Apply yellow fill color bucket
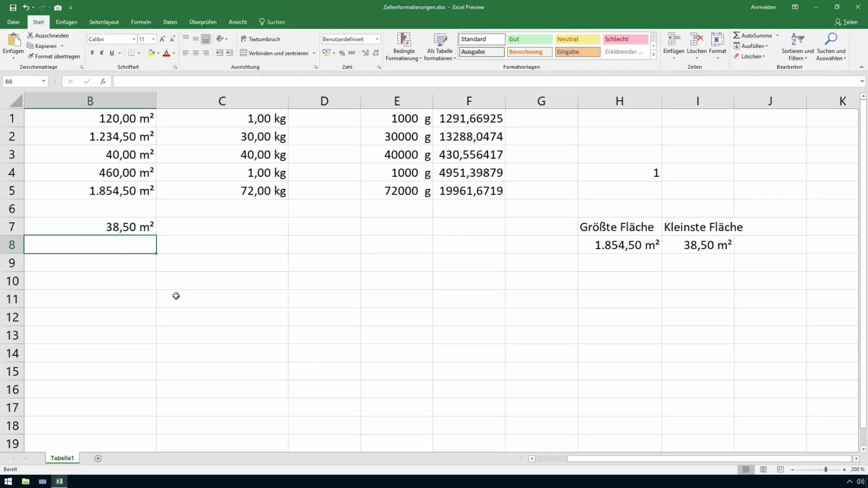The width and height of the screenshot is (868, 488). click(151, 53)
